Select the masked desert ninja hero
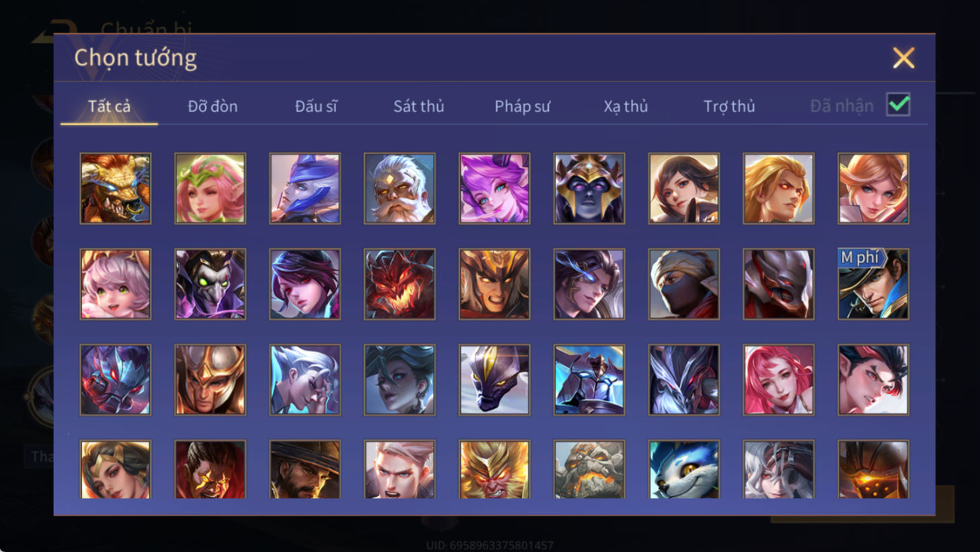The width and height of the screenshot is (980, 552). [x=684, y=284]
